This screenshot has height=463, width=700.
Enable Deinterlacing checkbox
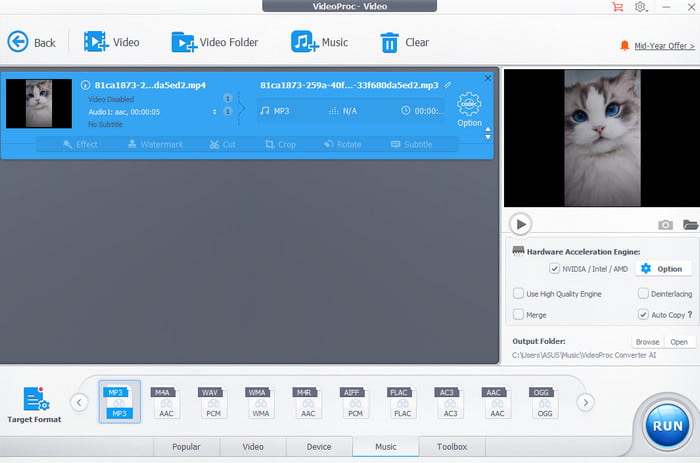tap(643, 293)
